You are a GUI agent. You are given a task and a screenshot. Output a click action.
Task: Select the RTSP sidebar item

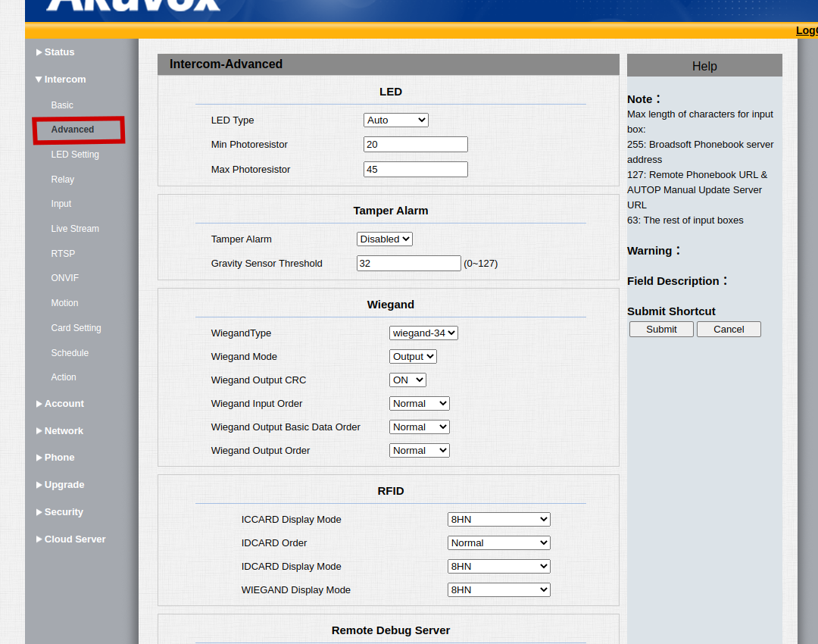[63, 254]
